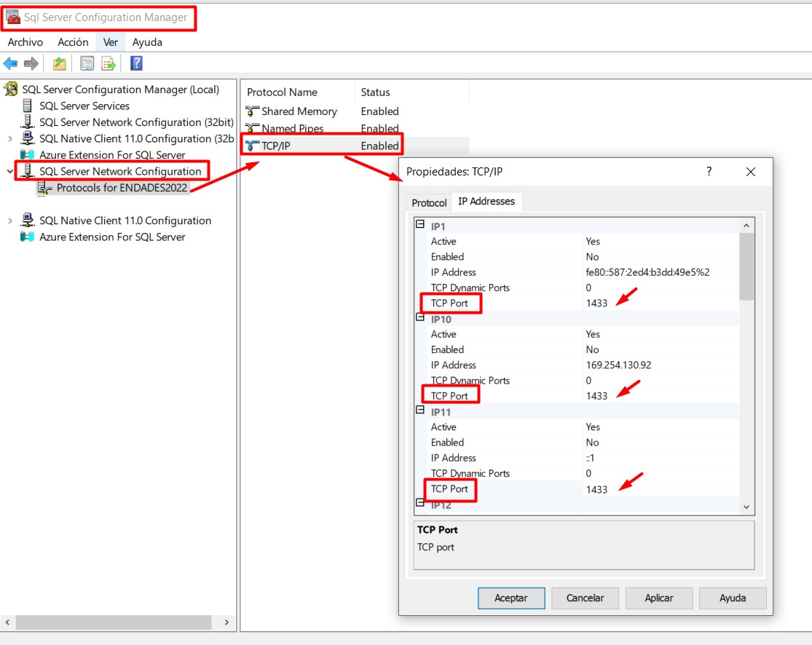Close the Propiedades: TCP/IP dialog

750,171
